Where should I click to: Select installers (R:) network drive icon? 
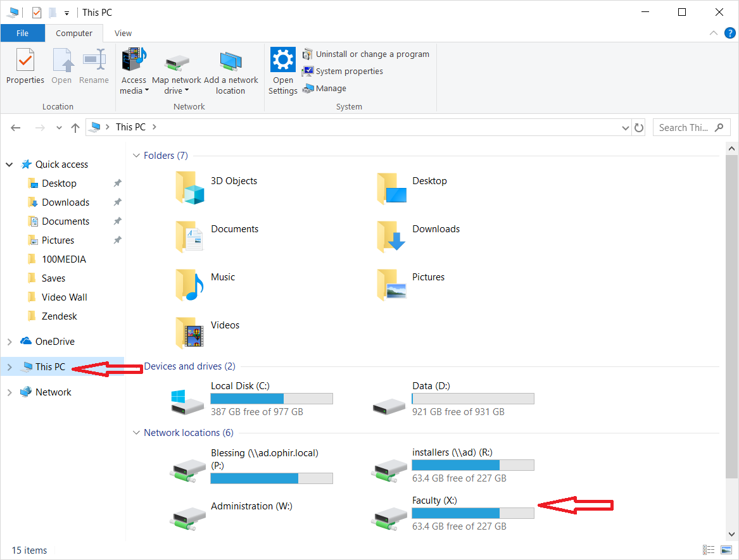point(389,471)
